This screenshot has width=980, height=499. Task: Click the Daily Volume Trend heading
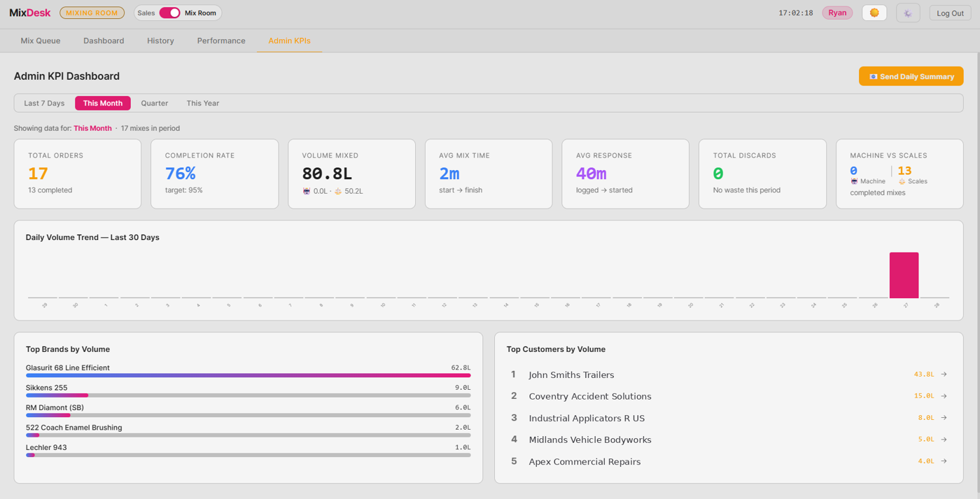point(92,237)
